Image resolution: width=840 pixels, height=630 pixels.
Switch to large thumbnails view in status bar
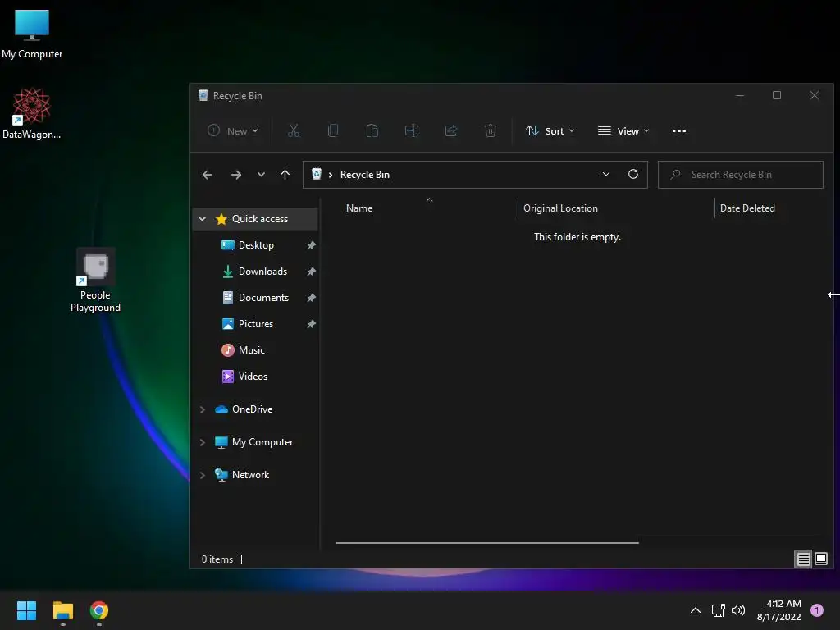coord(820,559)
